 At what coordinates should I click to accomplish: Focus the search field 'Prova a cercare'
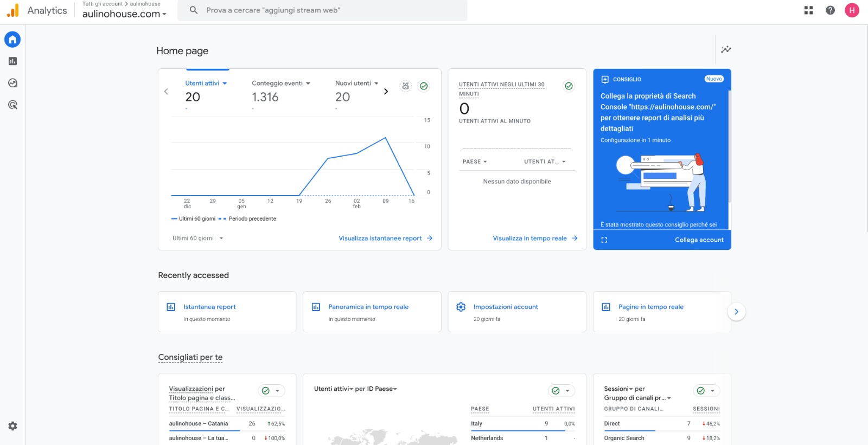(322, 10)
